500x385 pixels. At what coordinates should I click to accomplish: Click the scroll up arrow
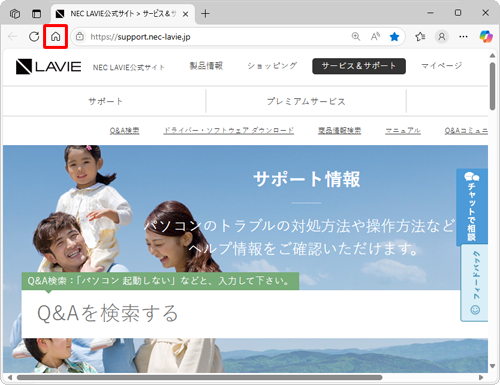[492, 55]
